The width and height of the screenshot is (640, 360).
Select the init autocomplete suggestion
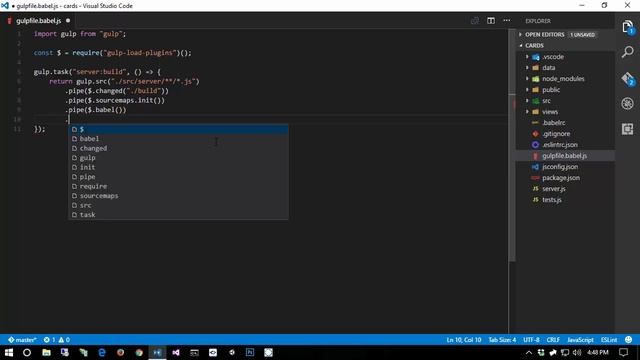pyautogui.click(x=178, y=167)
